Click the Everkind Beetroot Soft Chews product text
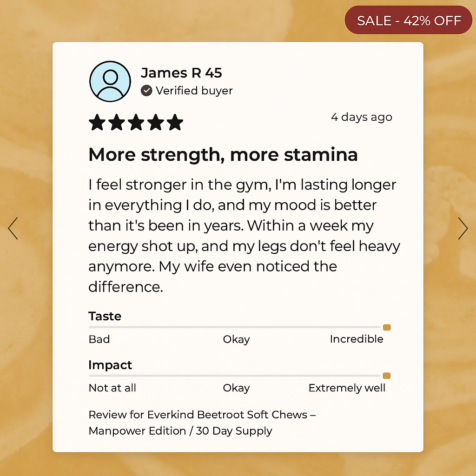This screenshot has width=476, height=476. point(202,423)
